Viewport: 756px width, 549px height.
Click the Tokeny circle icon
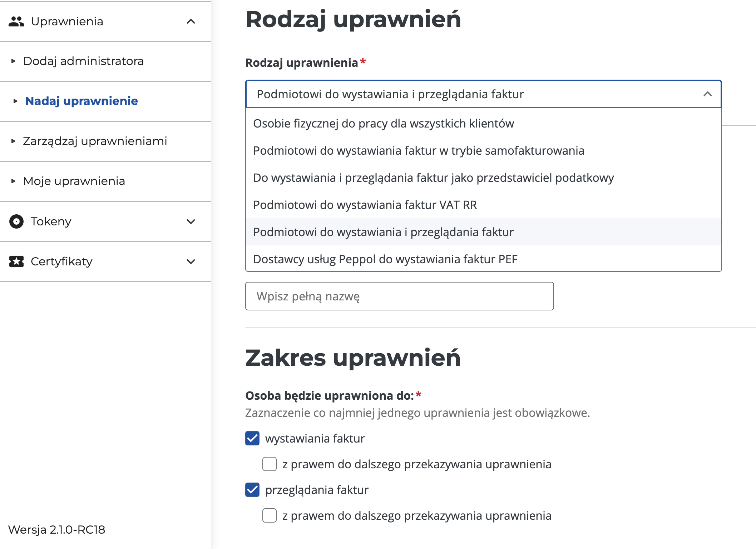click(x=16, y=221)
